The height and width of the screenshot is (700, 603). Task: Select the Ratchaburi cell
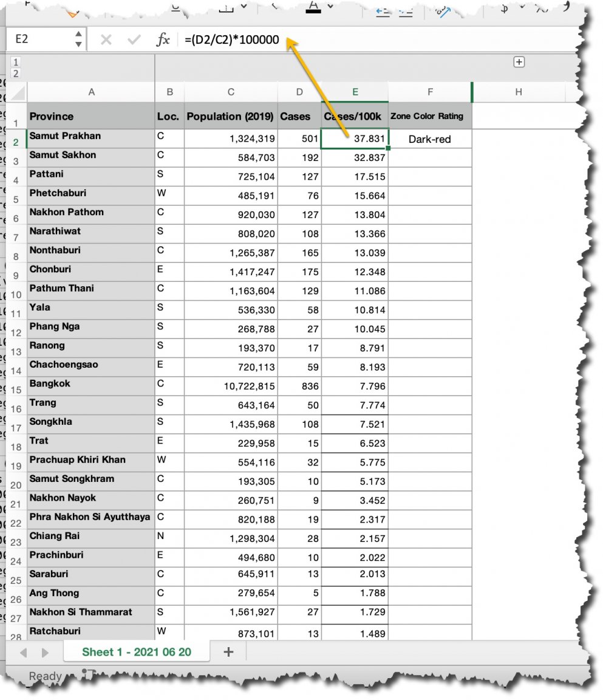[x=91, y=633]
